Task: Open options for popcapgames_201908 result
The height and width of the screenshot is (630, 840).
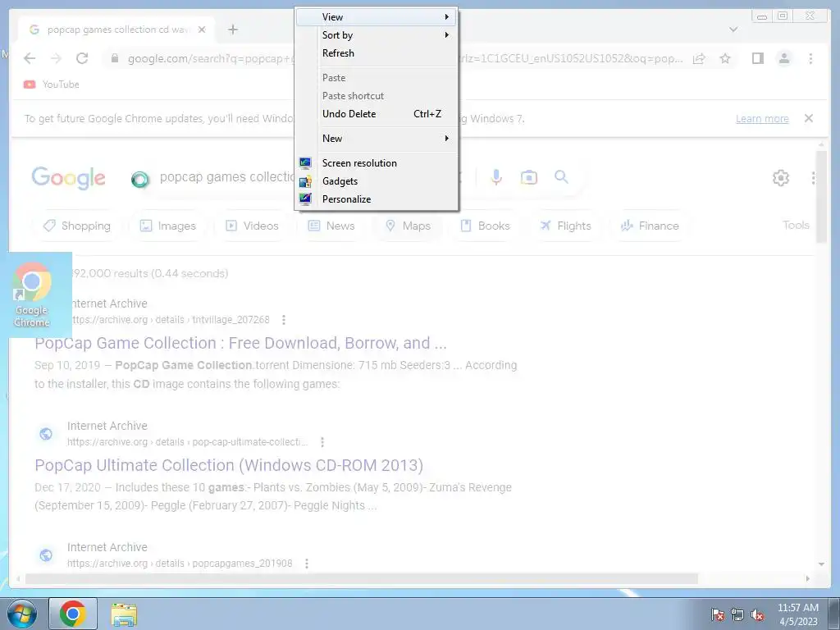Action: pos(307,564)
